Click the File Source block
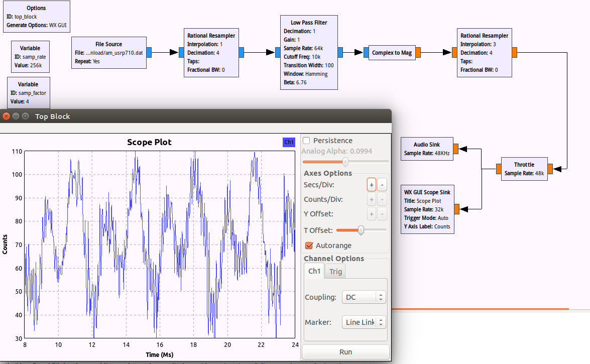590x364 pixels. coord(109,52)
